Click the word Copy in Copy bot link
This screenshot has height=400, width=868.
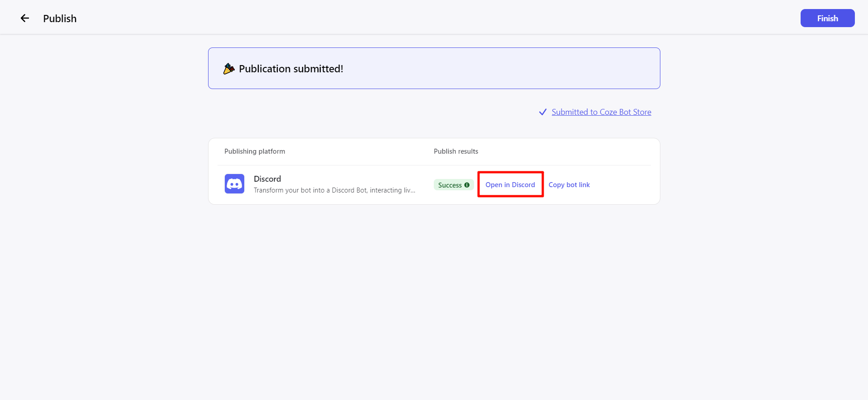556,185
